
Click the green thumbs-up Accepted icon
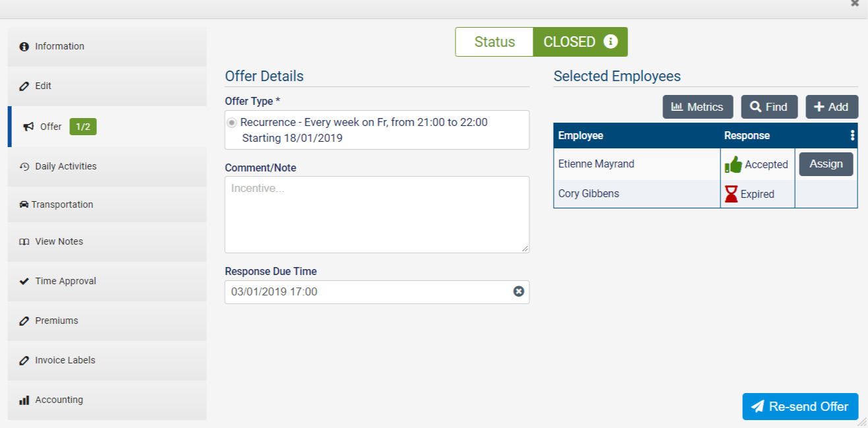coord(733,165)
